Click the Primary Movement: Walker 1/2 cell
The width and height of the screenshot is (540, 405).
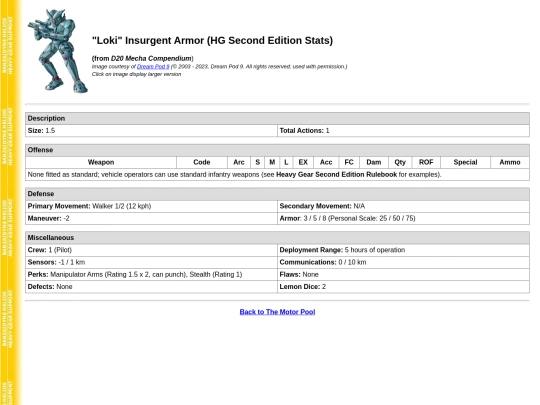[151, 206]
